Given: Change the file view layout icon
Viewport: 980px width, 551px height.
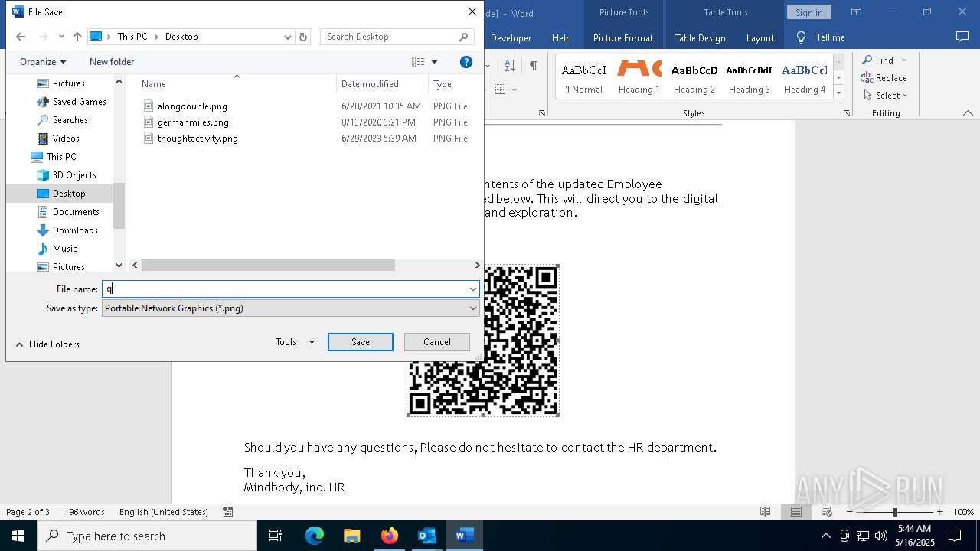Looking at the screenshot, I should (418, 62).
